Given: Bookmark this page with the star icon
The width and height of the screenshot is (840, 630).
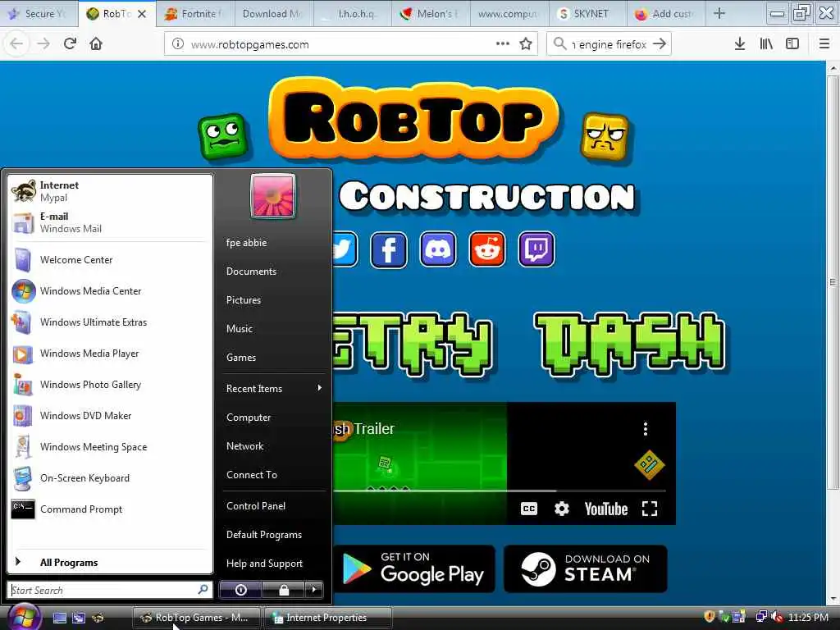Looking at the screenshot, I should pos(526,44).
